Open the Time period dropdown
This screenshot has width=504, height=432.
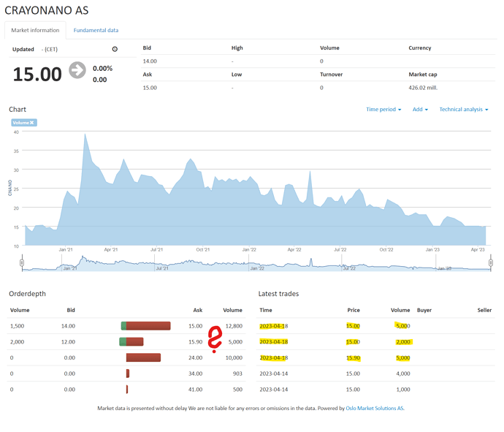[x=383, y=110]
